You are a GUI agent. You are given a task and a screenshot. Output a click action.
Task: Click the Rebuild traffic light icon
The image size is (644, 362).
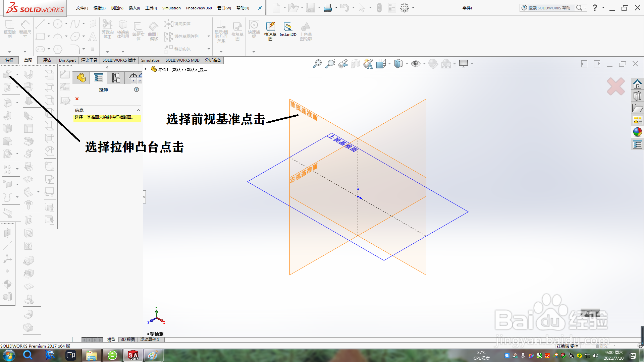click(379, 8)
